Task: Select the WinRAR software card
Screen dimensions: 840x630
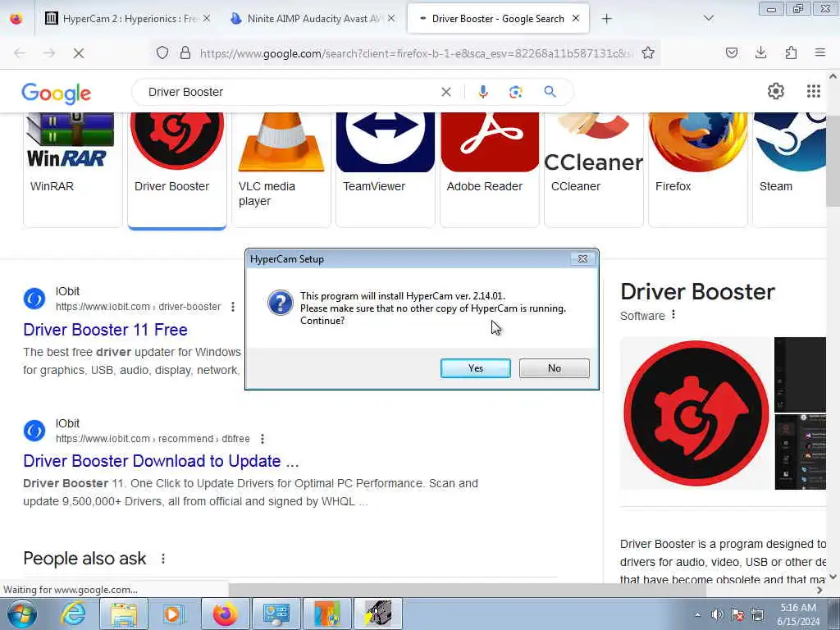Action: [73, 169]
